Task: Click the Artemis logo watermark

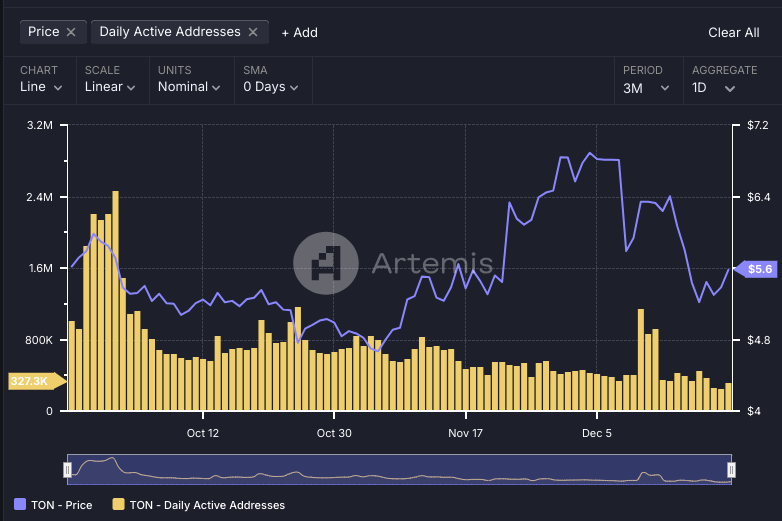Action: [325, 264]
